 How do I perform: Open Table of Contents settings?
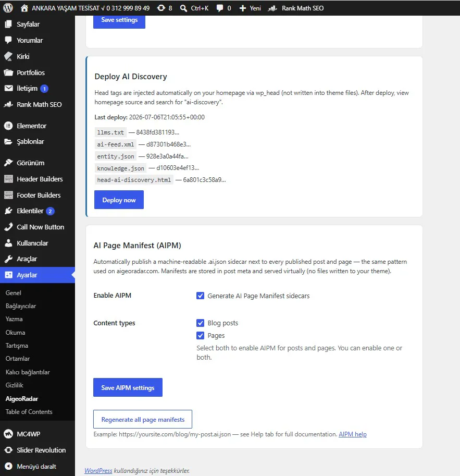(29, 412)
